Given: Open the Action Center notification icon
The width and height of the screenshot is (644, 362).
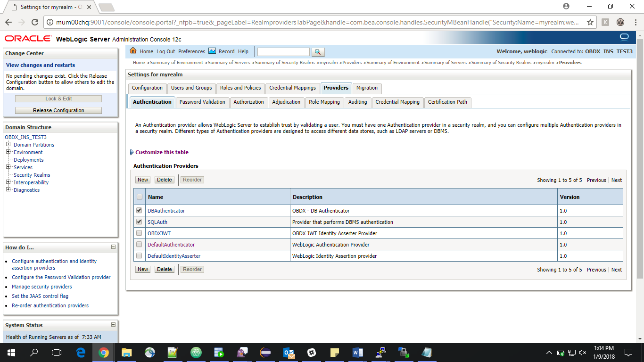Looking at the screenshot, I should pos(628,352).
